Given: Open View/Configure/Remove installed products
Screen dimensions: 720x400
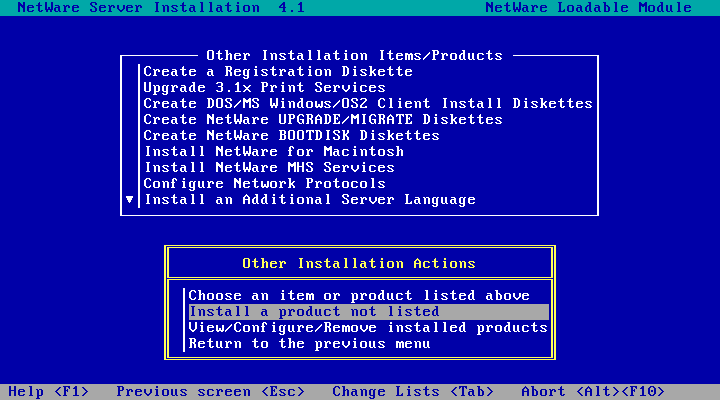Looking at the screenshot, I should (x=368, y=328).
